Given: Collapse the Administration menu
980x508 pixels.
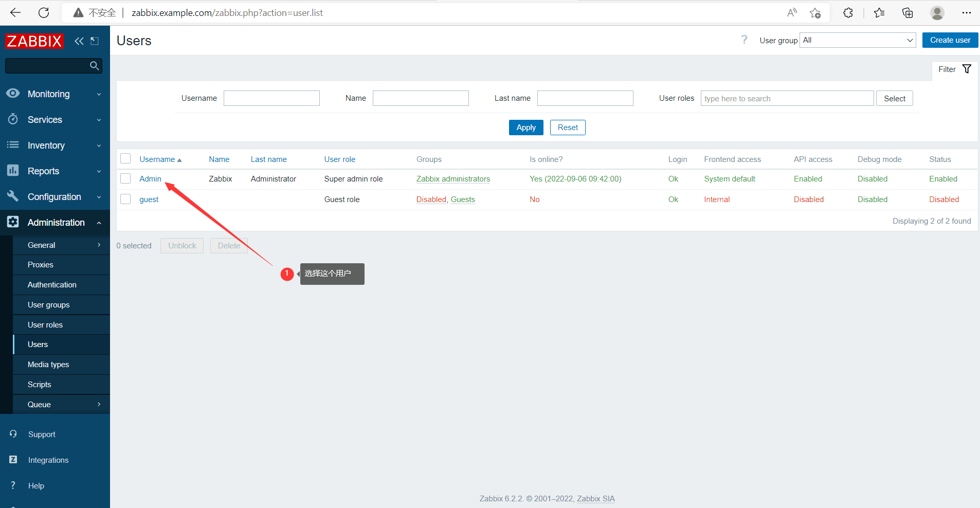Looking at the screenshot, I should (99, 223).
